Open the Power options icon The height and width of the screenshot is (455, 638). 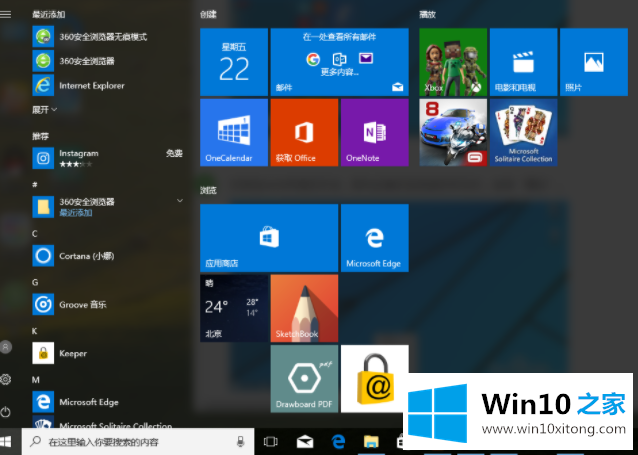pos(6,412)
